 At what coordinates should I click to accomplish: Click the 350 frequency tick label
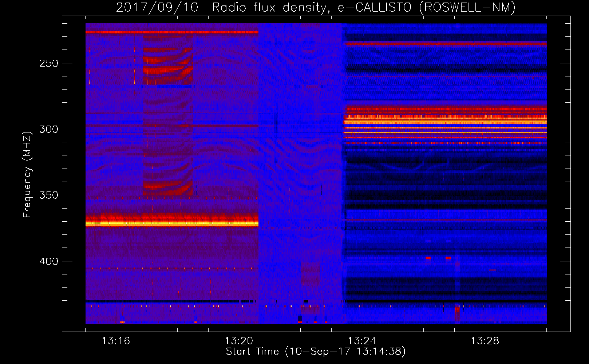(x=49, y=195)
